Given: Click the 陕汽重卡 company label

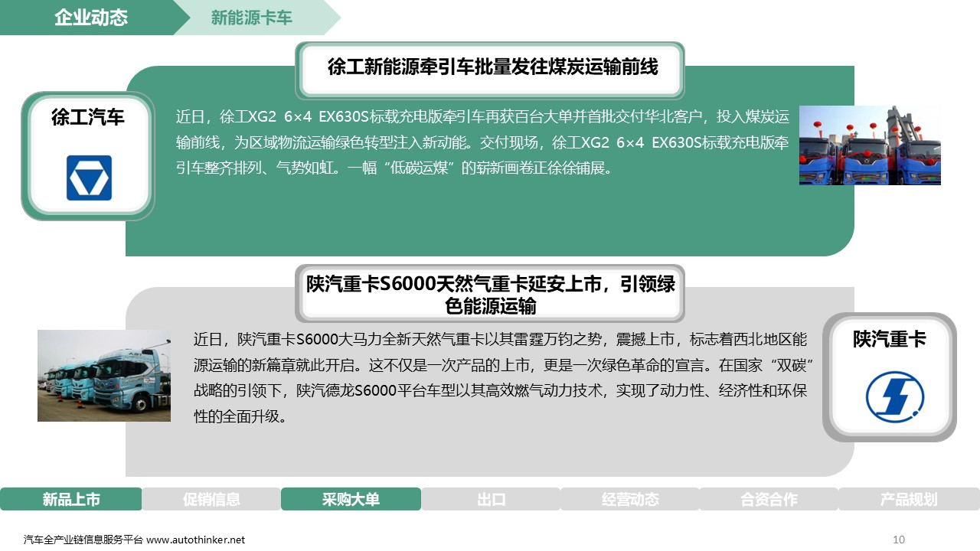Looking at the screenshot, I should coord(890,339).
